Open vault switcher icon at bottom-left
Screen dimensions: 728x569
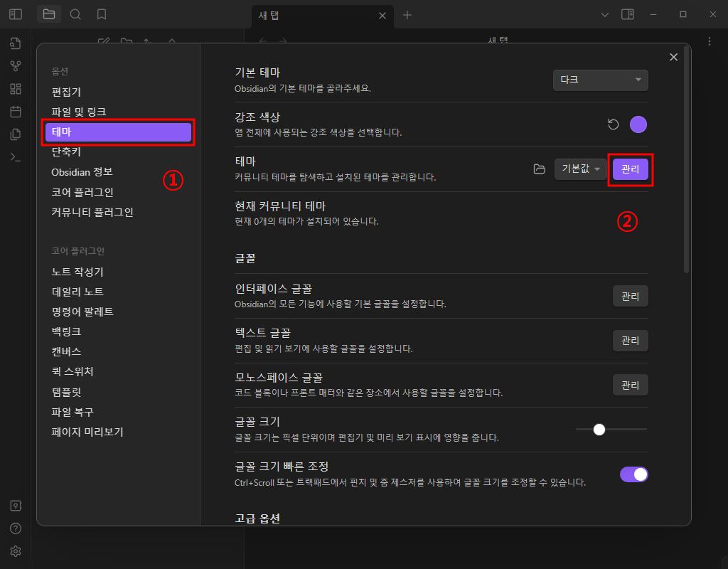[16, 506]
